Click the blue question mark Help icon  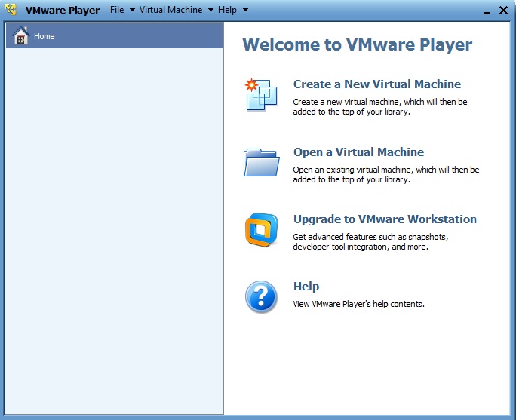pyautogui.click(x=261, y=296)
